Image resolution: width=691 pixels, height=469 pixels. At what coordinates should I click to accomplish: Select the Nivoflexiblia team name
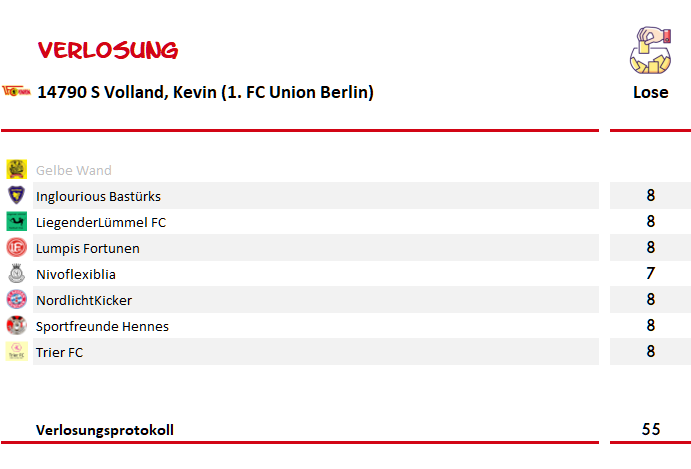click(76, 274)
